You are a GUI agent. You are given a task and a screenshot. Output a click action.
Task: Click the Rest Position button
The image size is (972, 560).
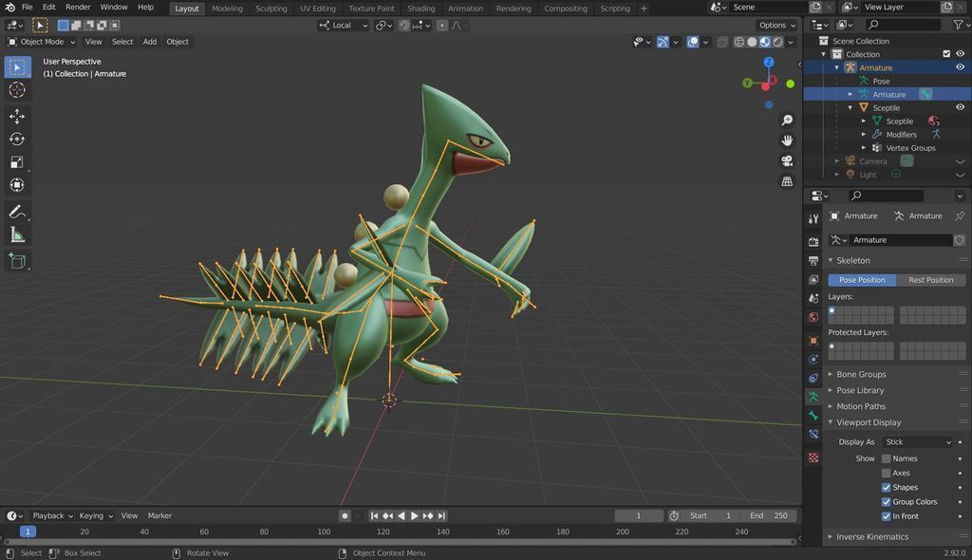(x=930, y=280)
